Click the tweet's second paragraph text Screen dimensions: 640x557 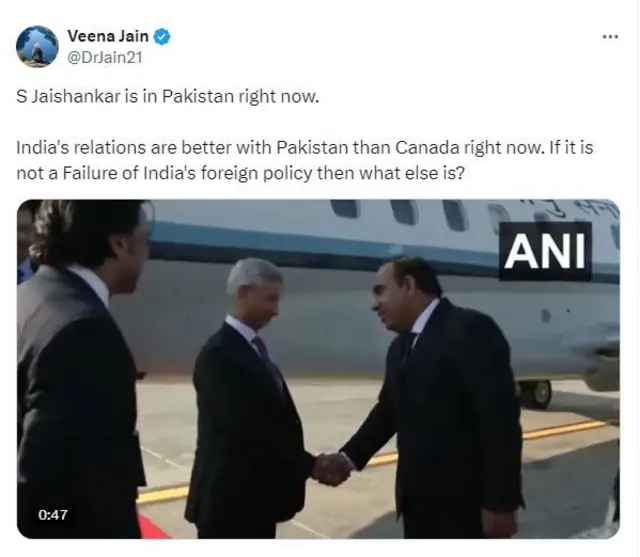tap(304, 160)
